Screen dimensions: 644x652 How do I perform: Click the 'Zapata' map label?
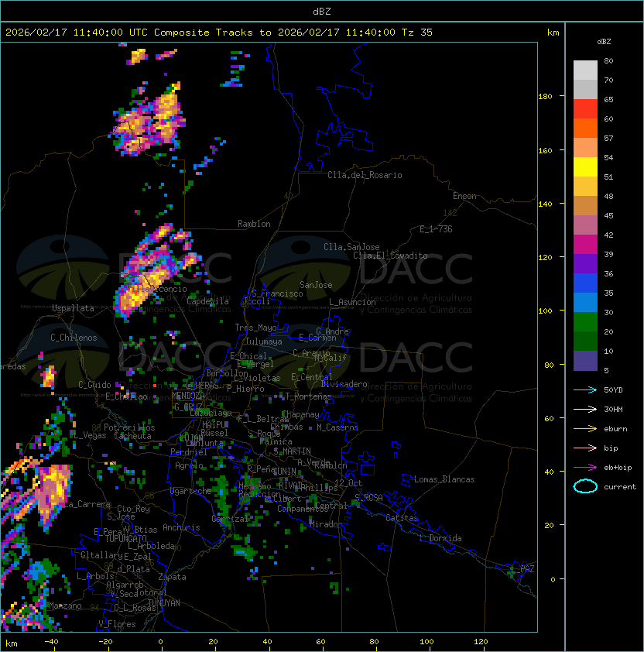[172, 577]
